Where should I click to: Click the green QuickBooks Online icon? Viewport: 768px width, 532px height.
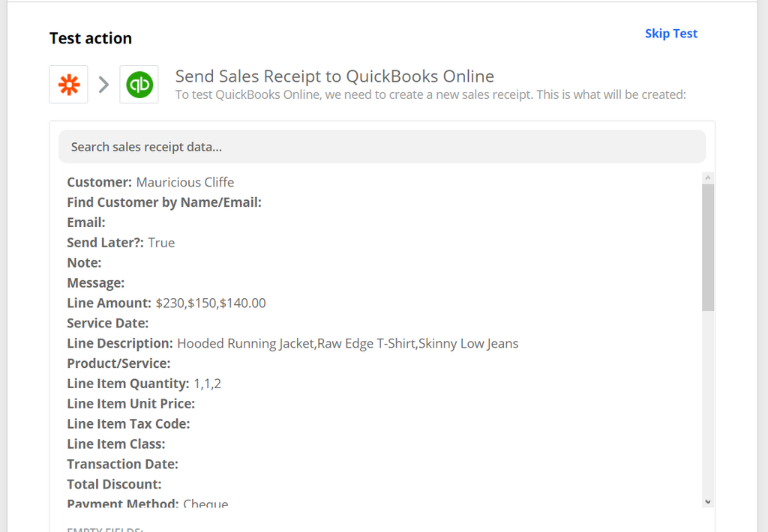point(139,85)
